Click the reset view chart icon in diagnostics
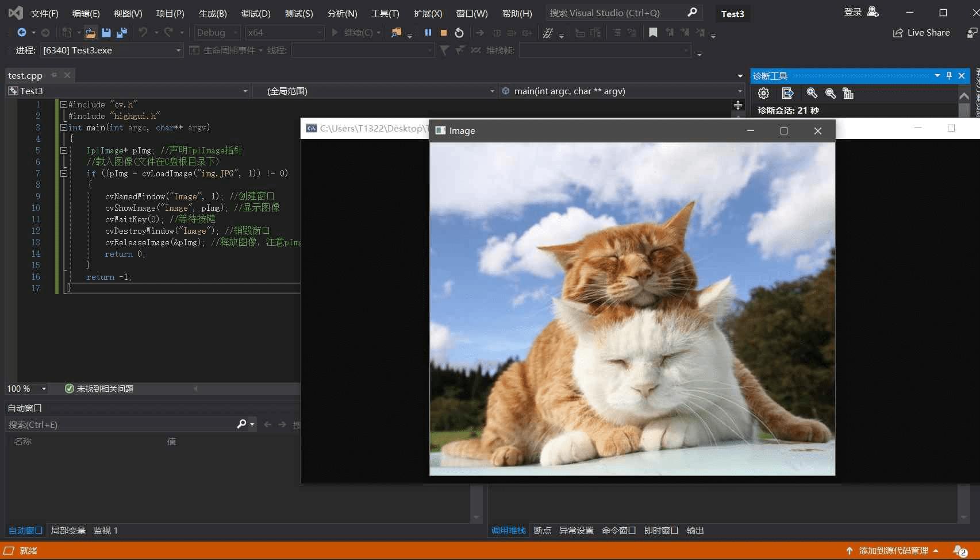The height and width of the screenshot is (560, 980). (x=848, y=93)
